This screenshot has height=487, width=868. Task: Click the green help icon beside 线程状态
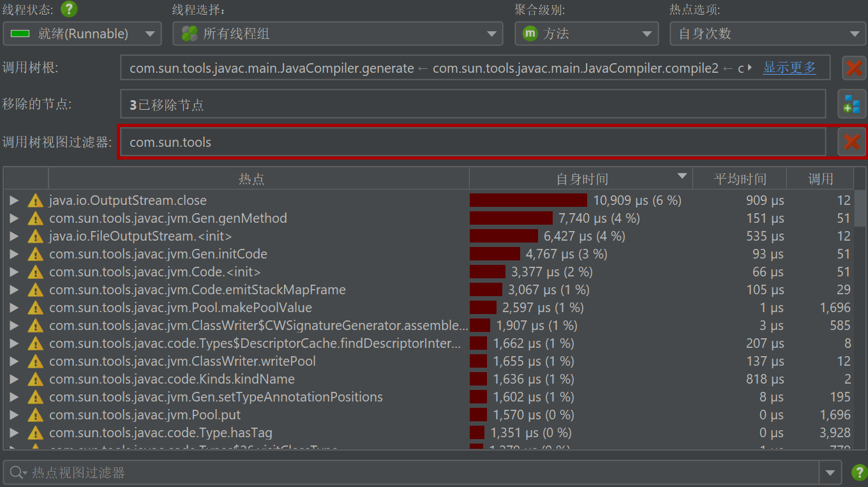coord(69,10)
